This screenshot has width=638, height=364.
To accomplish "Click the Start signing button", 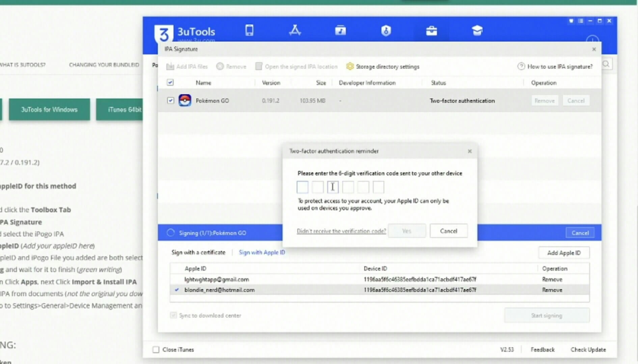I will [x=547, y=315].
